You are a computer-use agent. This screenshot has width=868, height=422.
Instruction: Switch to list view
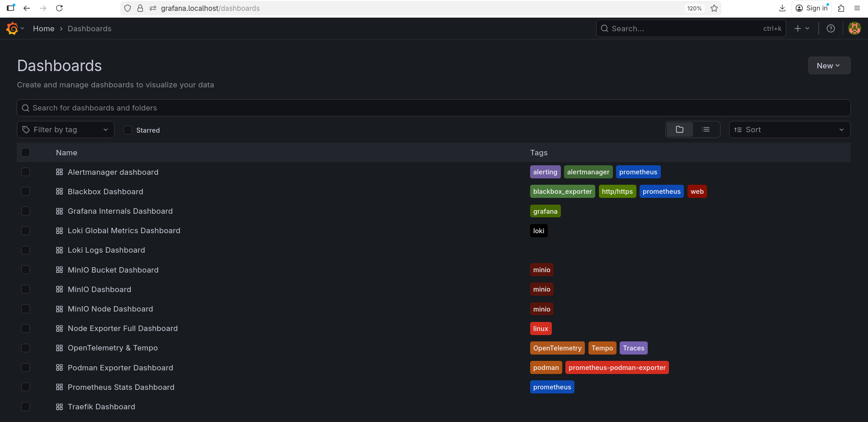(x=706, y=129)
